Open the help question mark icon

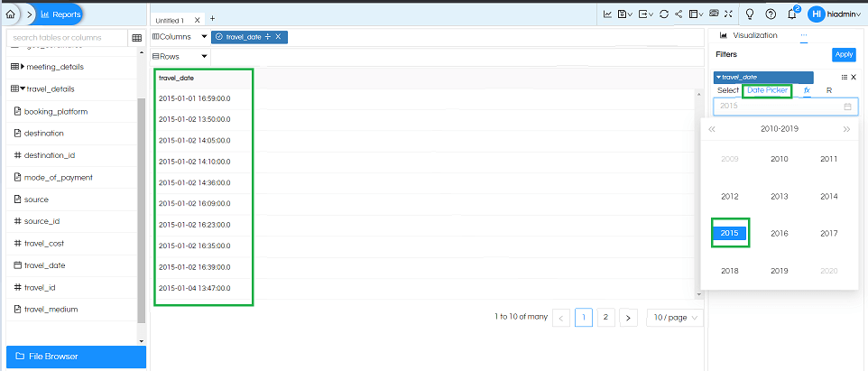tap(771, 14)
